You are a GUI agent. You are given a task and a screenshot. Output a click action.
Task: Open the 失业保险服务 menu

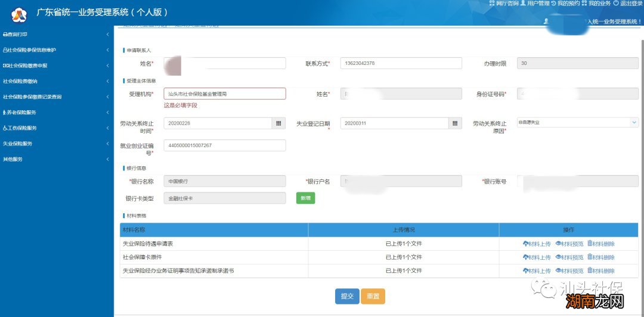pyautogui.click(x=57, y=144)
